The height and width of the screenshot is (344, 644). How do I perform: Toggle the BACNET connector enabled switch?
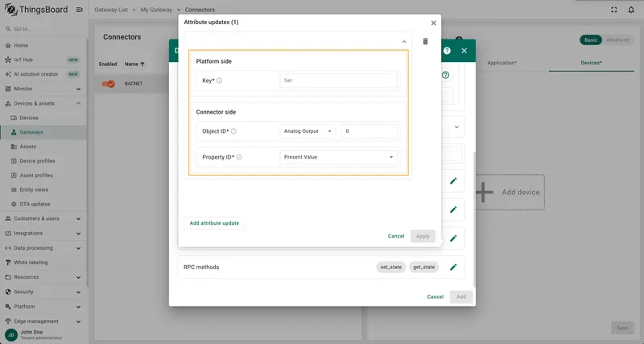109,84
